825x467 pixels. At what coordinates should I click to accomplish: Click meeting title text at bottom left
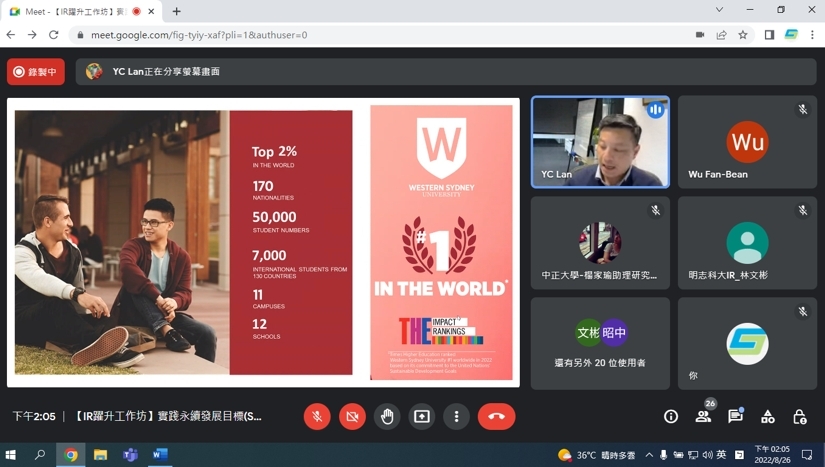click(x=167, y=417)
